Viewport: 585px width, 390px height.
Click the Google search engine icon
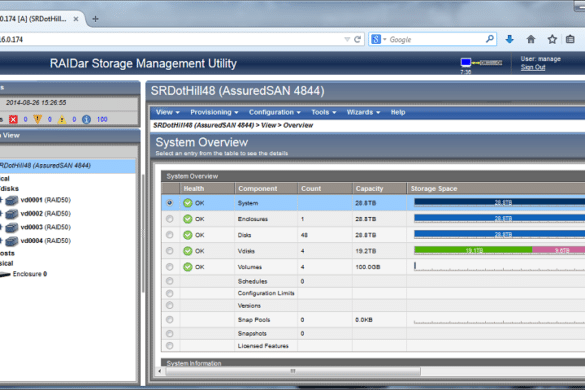click(376, 39)
